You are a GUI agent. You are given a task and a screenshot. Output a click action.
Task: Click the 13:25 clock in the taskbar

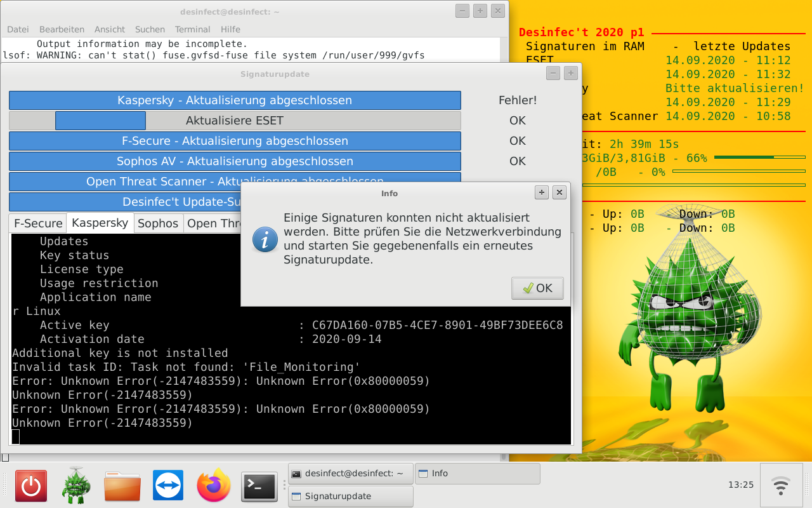pos(741,485)
